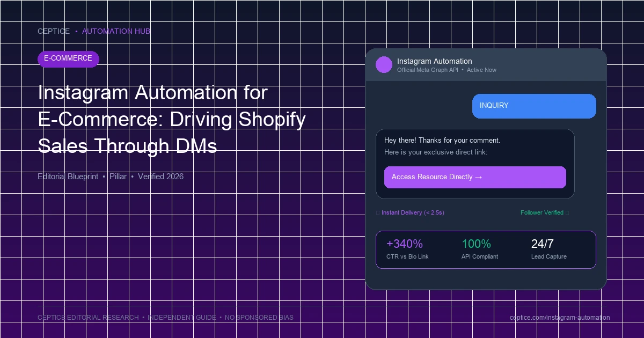Screen dimensions: 644x338
Task: Click the Instagram Automation chat title
Action: (x=435, y=61)
